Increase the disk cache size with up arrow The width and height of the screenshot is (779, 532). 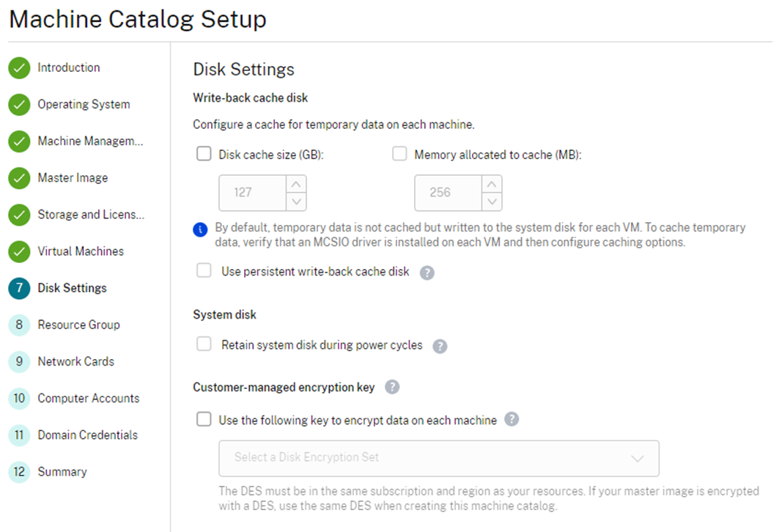coord(296,184)
